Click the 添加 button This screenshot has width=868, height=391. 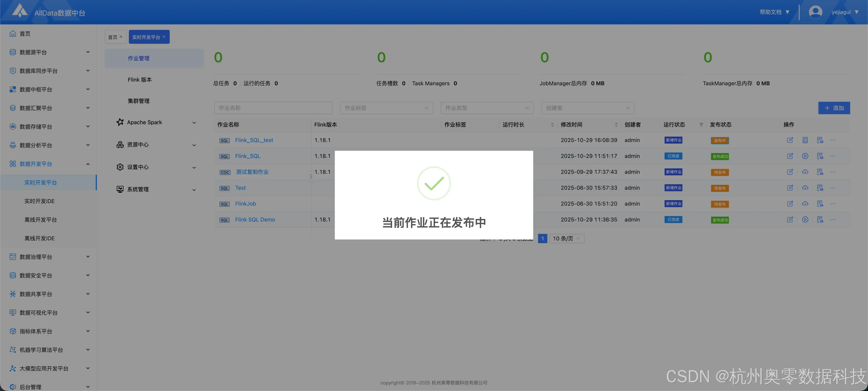point(834,108)
